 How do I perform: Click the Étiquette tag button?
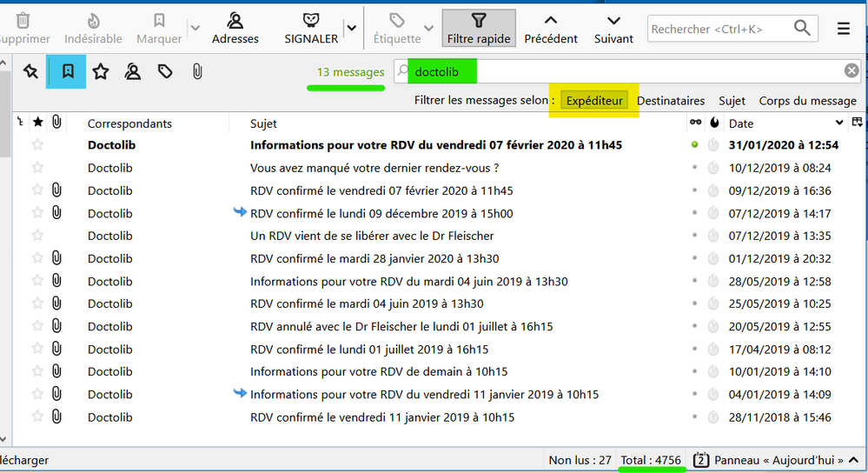[x=397, y=29]
